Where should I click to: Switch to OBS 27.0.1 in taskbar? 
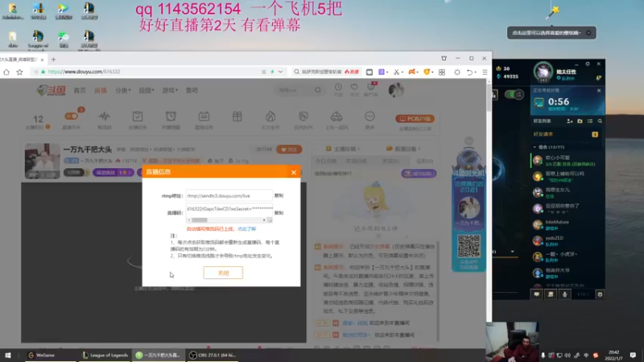tap(213, 355)
